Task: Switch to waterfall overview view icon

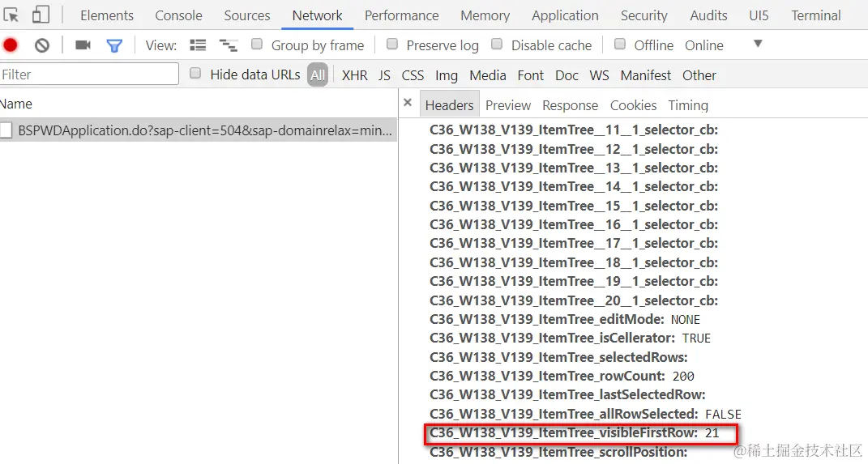Action: click(x=228, y=45)
